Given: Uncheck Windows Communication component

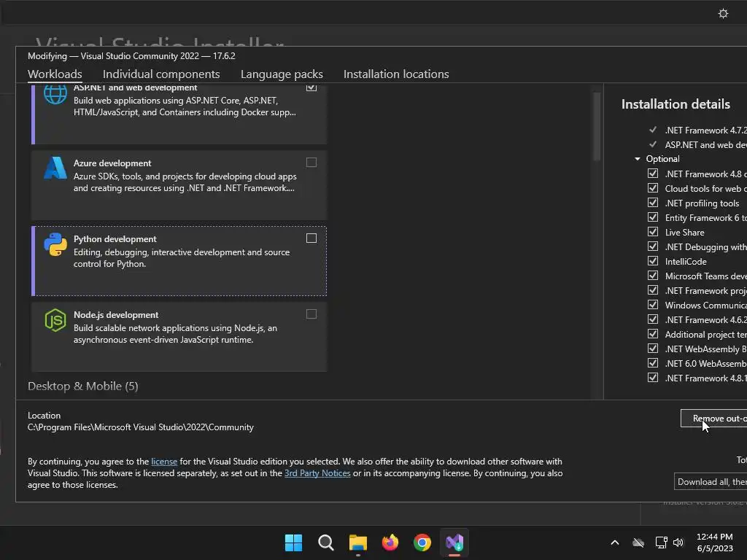Looking at the screenshot, I should point(653,305).
